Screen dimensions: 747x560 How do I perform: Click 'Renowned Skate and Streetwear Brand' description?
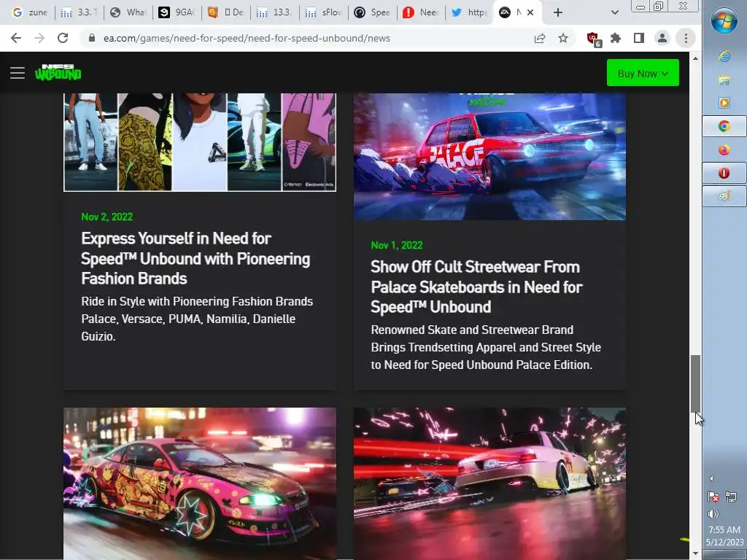tap(486, 347)
